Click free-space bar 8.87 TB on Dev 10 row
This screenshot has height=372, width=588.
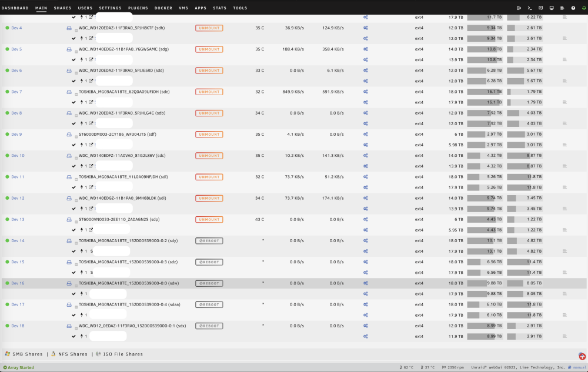coord(524,156)
